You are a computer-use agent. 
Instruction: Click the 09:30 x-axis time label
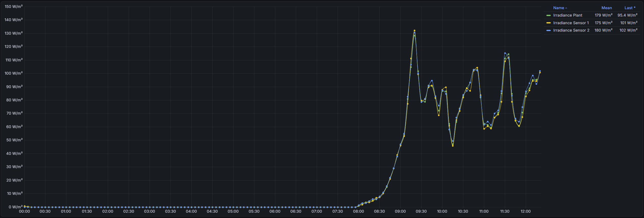point(421,211)
